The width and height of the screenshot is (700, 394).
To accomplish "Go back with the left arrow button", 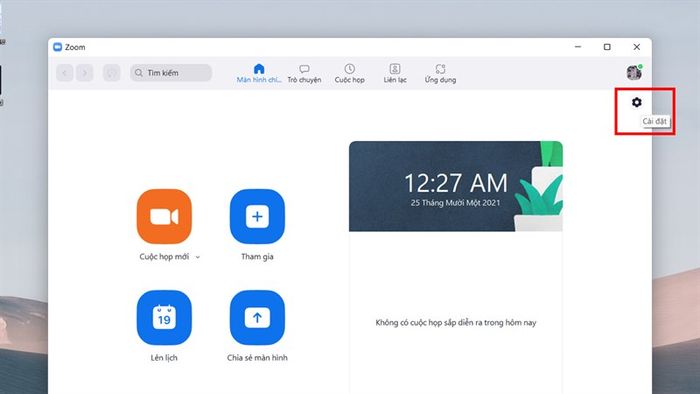I will tap(65, 73).
